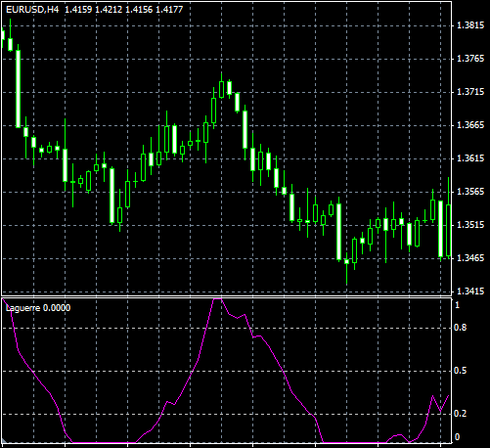Select the 0.5 level on Laguerre scale

[461, 371]
